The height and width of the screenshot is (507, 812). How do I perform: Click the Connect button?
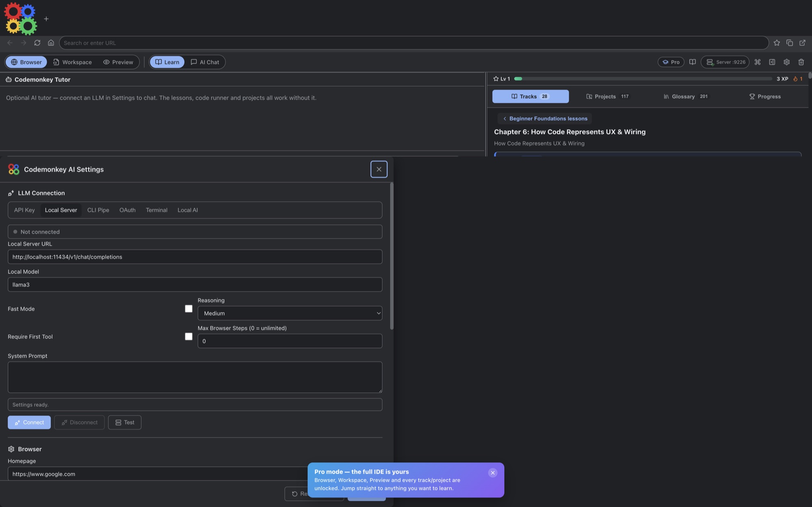[x=29, y=422]
